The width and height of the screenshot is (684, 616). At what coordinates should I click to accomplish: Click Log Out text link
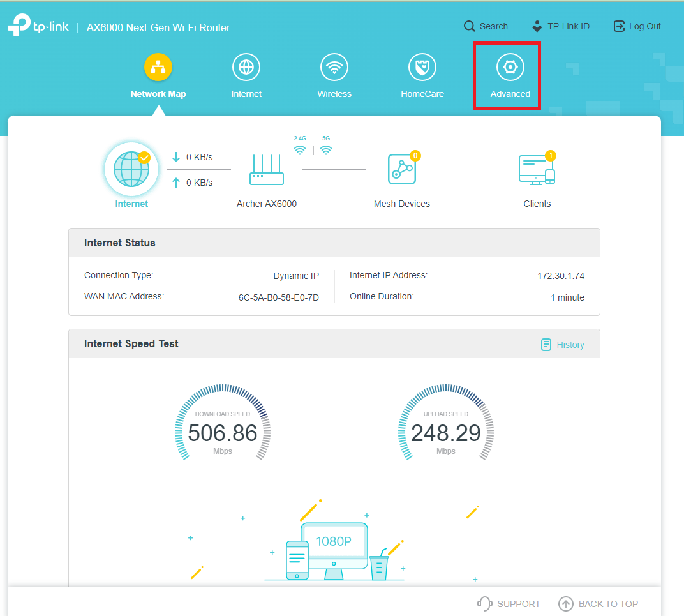(x=644, y=26)
